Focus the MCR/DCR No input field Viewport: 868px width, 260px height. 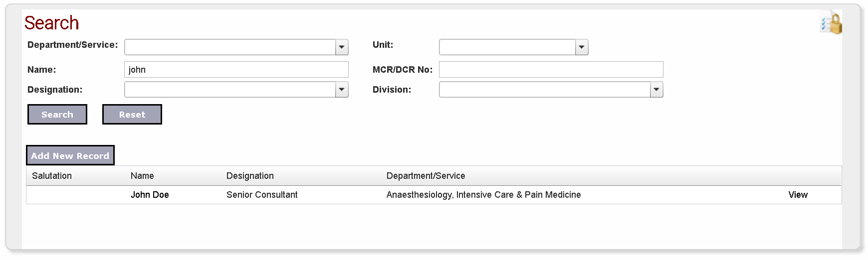[x=551, y=70]
